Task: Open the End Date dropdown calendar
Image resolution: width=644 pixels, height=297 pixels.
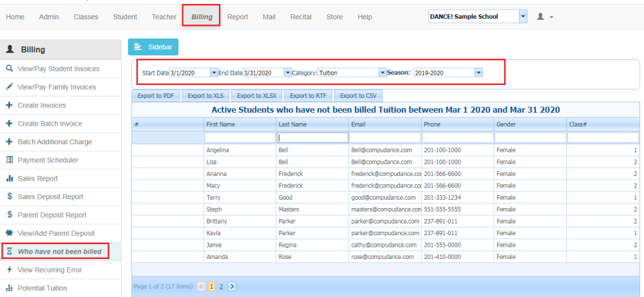Action: pos(288,73)
